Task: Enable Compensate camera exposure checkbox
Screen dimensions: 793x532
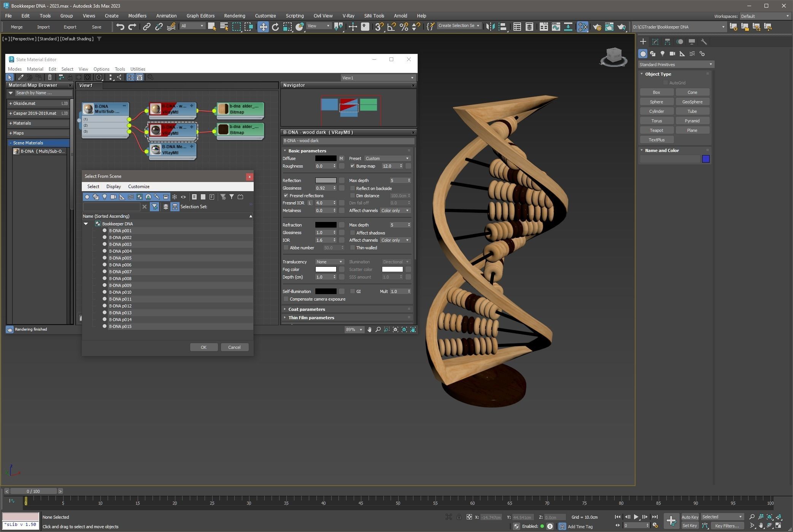Action: pyautogui.click(x=286, y=299)
